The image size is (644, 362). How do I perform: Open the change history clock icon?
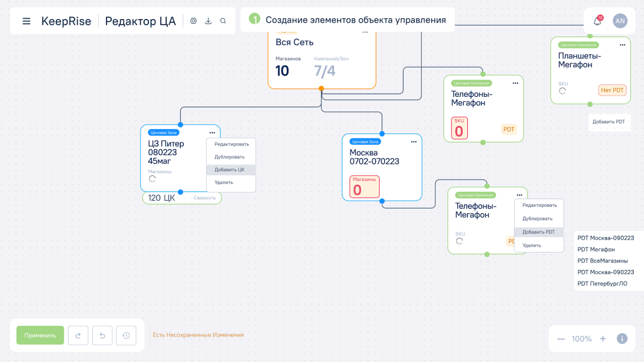pyautogui.click(x=126, y=336)
